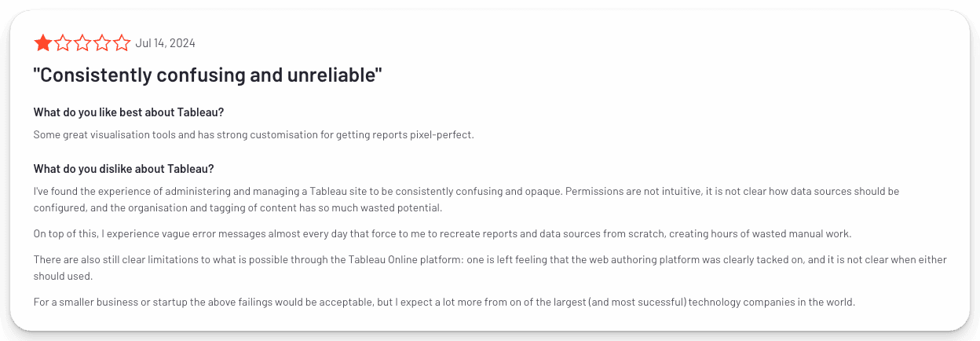Click the filled red first rating star

tap(42, 43)
